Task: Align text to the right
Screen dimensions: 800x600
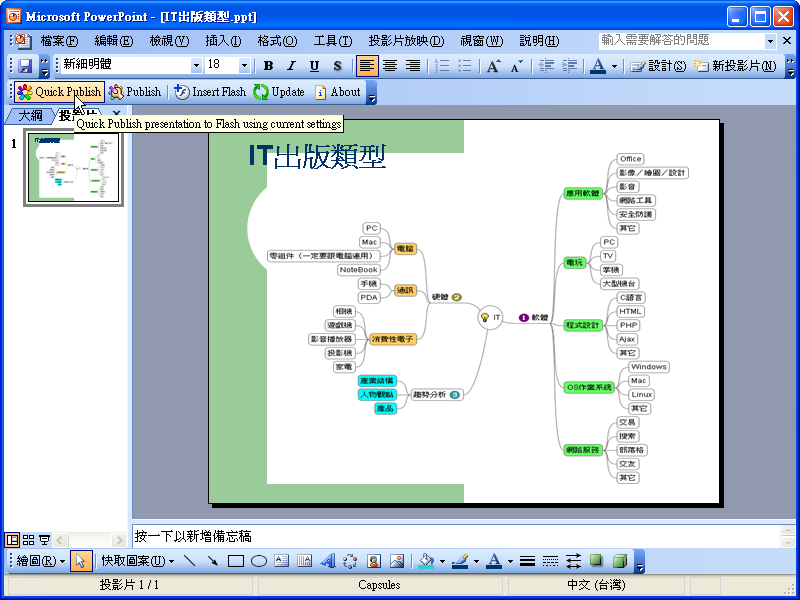Action: coord(413,66)
